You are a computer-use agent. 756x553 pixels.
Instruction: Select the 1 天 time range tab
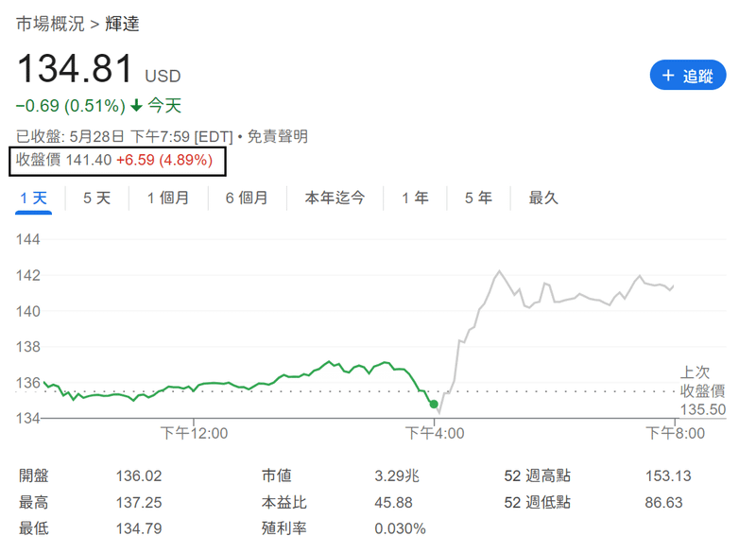pyautogui.click(x=33, y=198)
